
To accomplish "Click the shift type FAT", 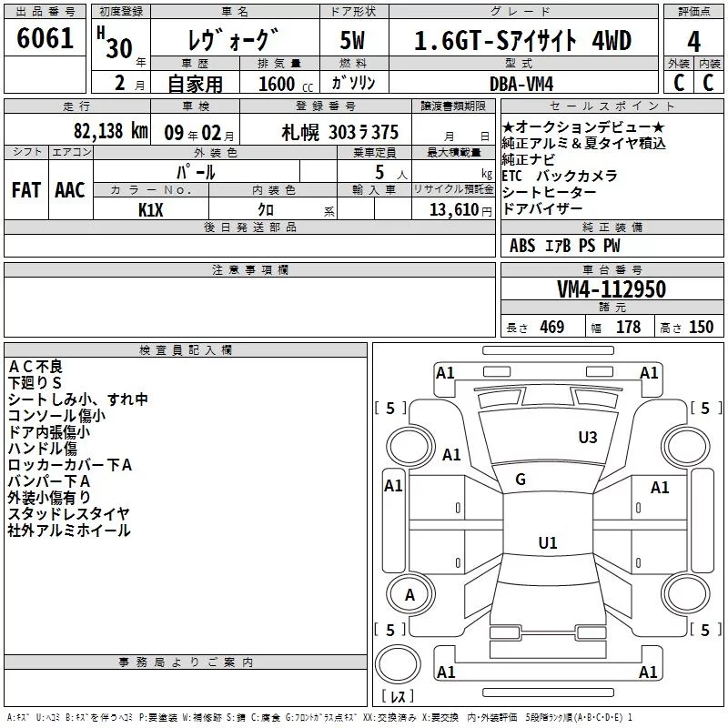I will 26,190.
